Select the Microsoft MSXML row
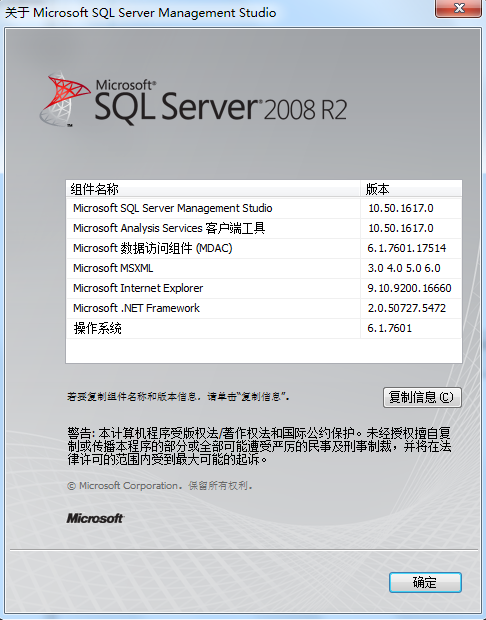 pyautogui.click(x=264, y=268)
